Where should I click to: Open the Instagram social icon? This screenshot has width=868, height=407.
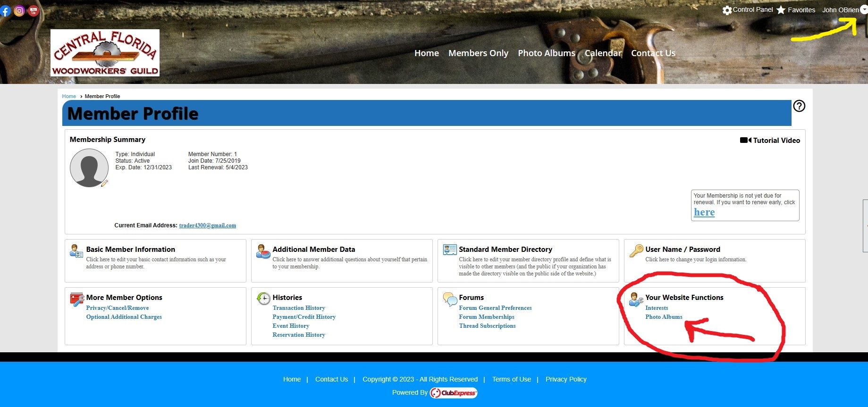point(19,11)
